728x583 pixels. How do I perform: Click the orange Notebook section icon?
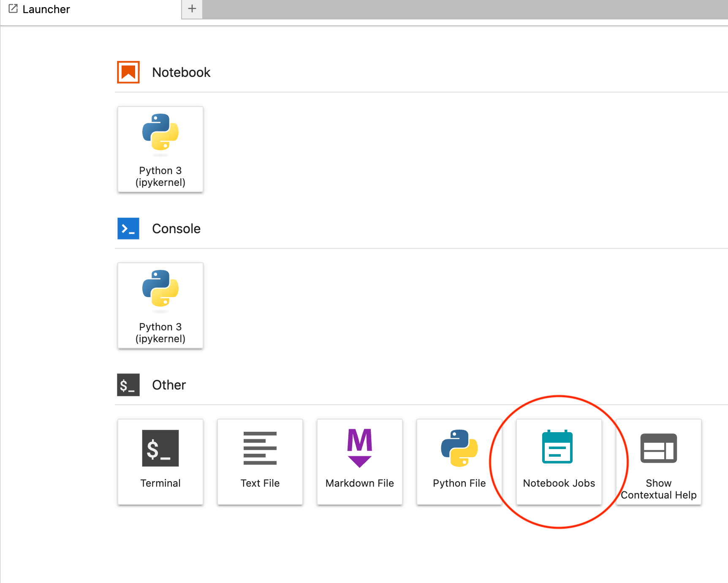coord(128,72)
